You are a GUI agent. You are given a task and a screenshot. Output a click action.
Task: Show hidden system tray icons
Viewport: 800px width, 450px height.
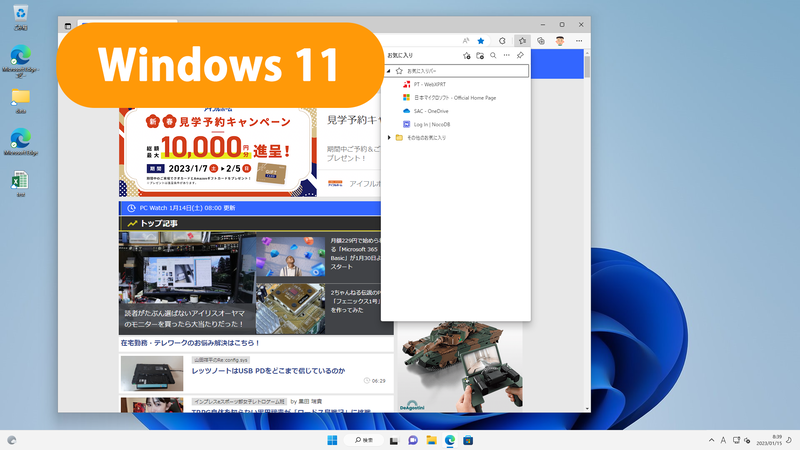tap(711, 440)
